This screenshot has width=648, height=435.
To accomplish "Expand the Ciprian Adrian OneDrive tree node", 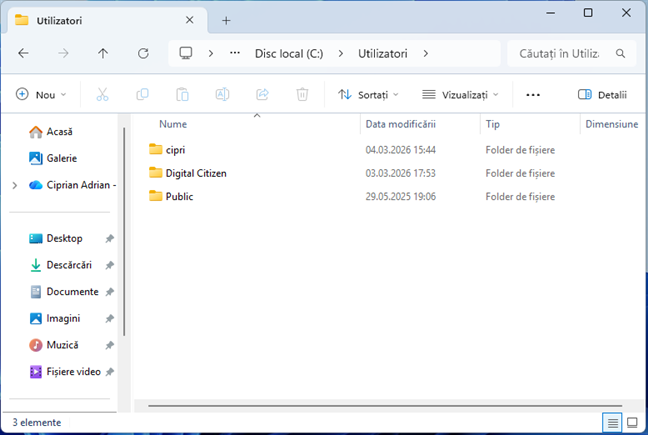I will click(15, 185).
